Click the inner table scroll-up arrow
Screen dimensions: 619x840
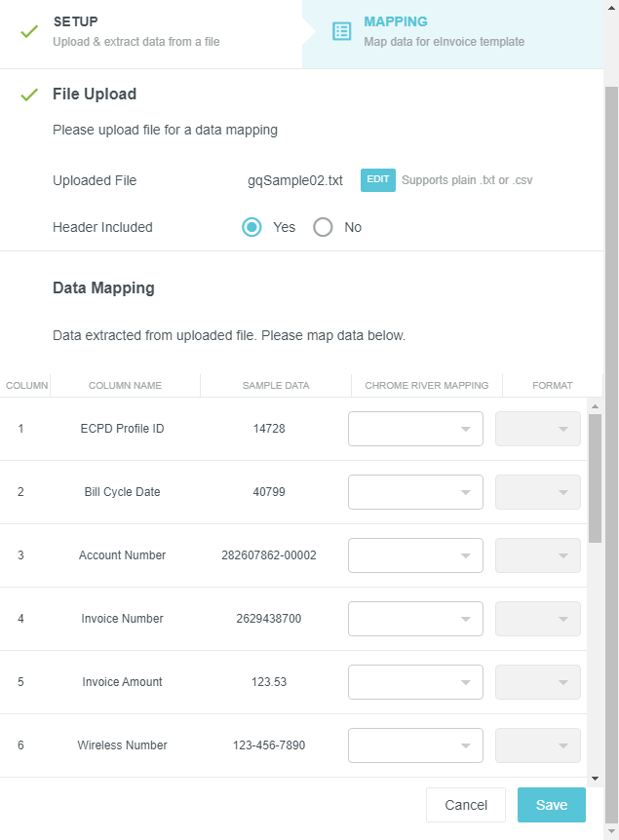point(595,406)
